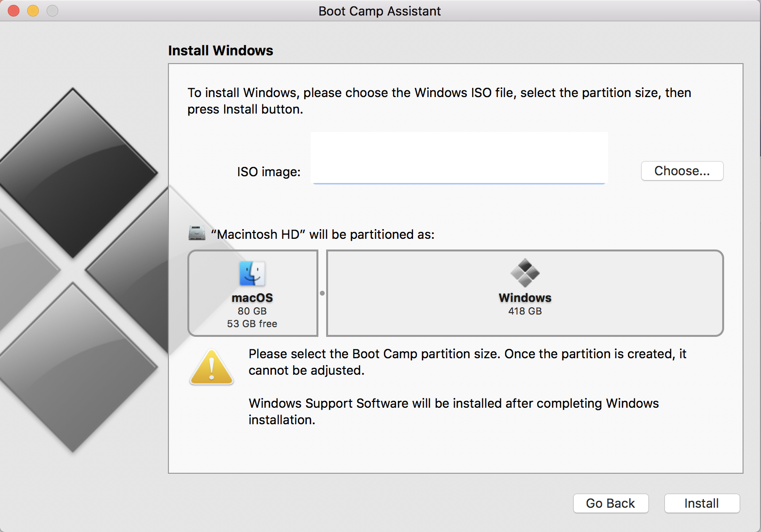Click the Windows Boot Camp diamond icon
The height and width of the screenshot is (532, 761).
coord(525,273)
